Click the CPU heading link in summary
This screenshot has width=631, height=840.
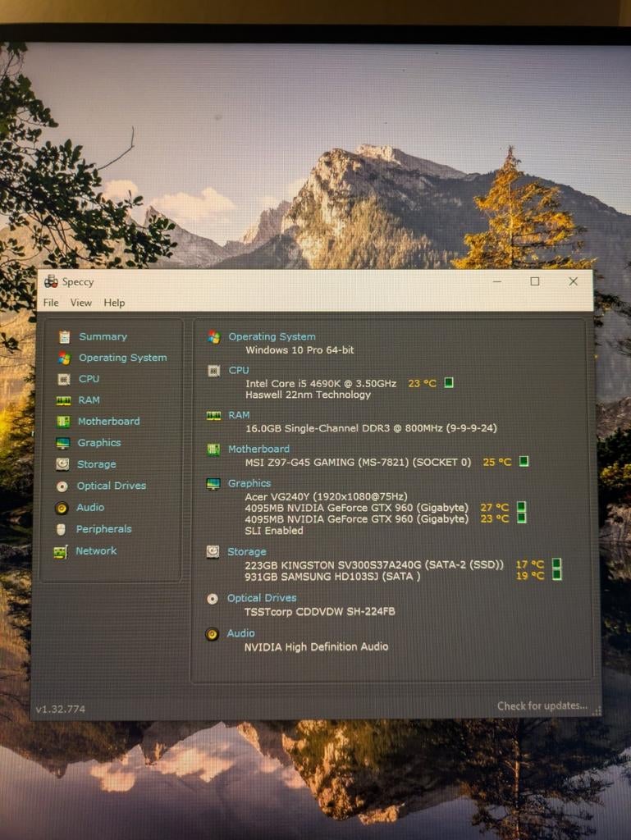(238, 370)
